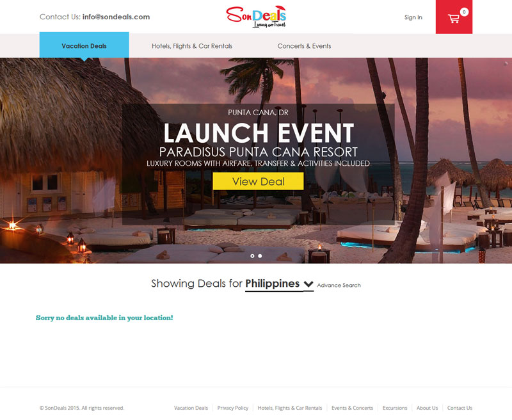Open the Privacy Policy footer link
This screenshot has height=420, width=512.
click(x=233, y=408)
